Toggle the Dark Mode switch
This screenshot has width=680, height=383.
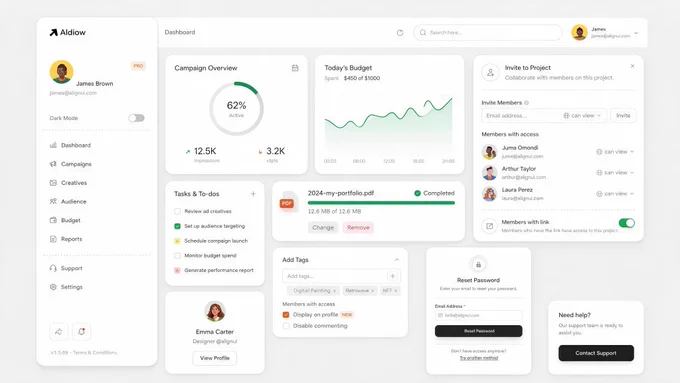[x=136, y=118]
